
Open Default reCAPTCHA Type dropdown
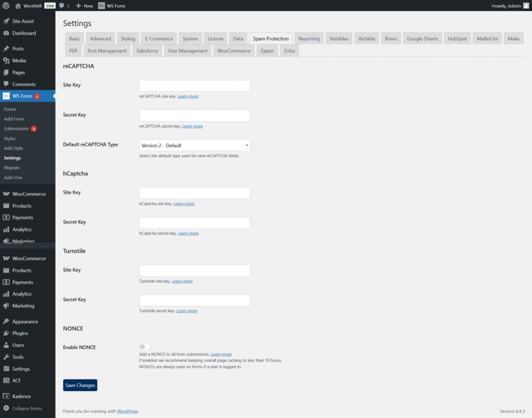pyautogui.click(x=194, y=145)
